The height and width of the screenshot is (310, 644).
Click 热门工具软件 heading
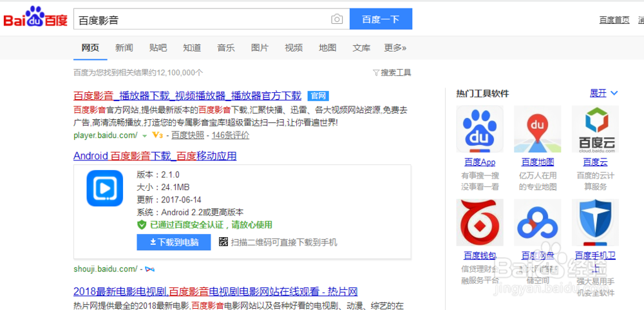coord(482,93)
